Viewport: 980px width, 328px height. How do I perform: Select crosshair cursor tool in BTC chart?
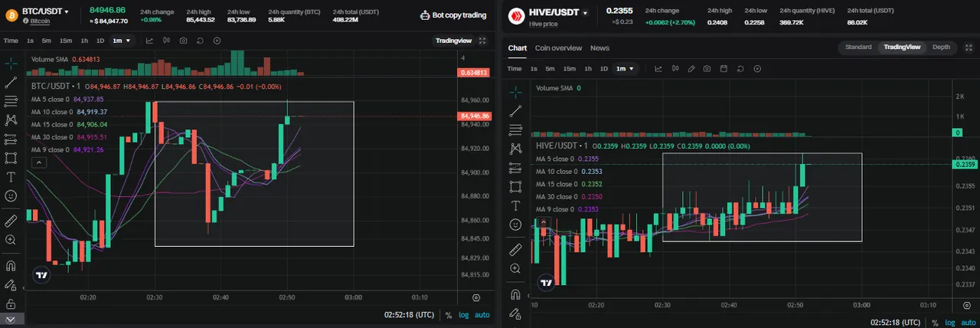pyautogui.click(x=11, y=64)
